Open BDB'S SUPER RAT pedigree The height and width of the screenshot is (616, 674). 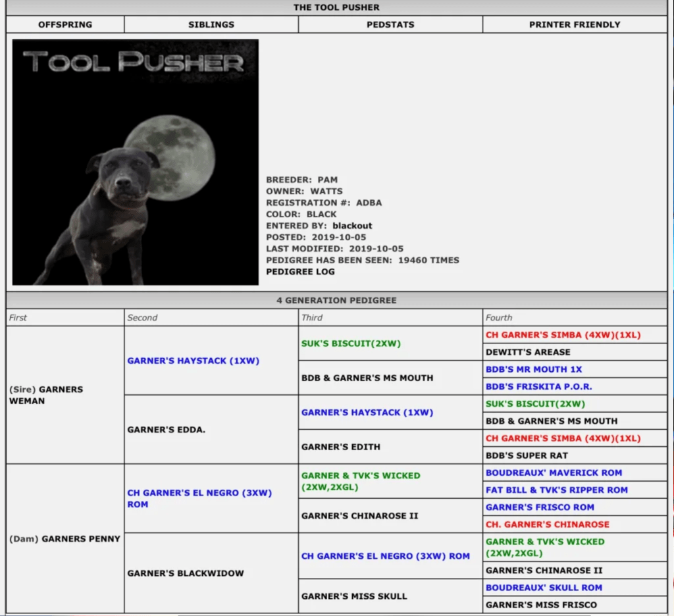[527, 455]
